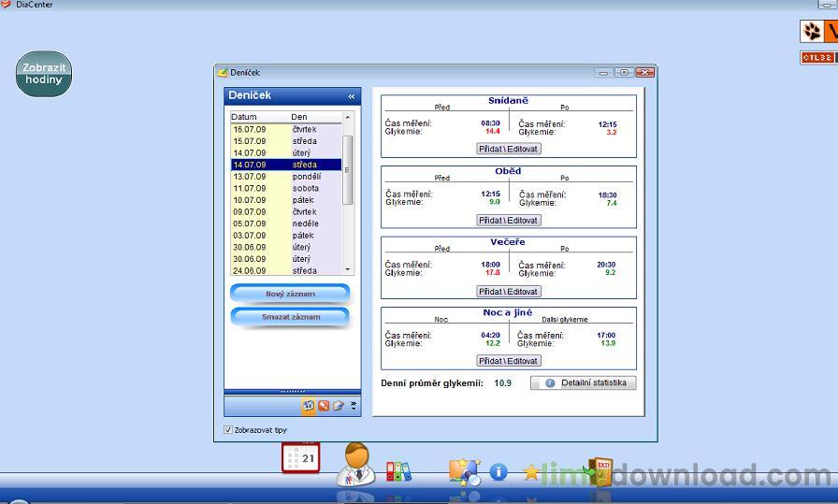Open the calendar icon in the dock
Viewport: 838px width, 504px height.
(x=301, y=458)
